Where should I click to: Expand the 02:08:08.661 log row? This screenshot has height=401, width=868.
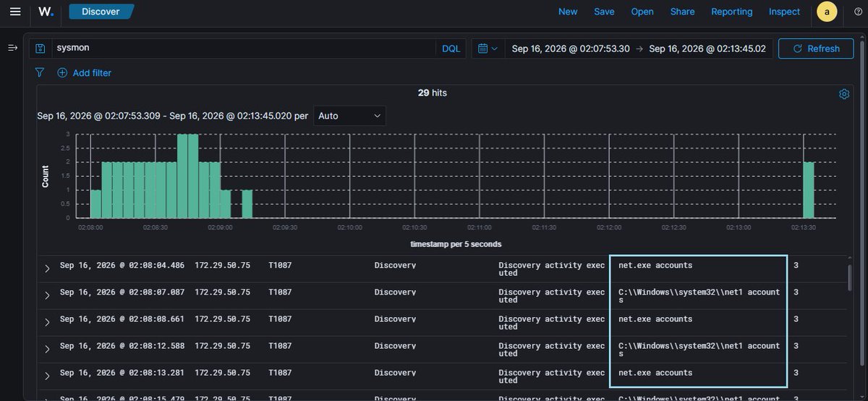pyautogui.click(x=47, y=322)
